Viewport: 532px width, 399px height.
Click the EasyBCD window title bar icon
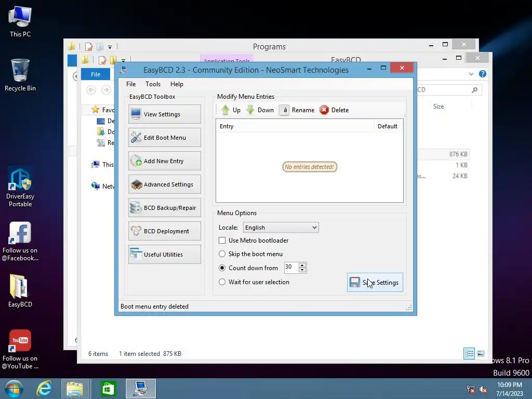click(x=124, y=70)
